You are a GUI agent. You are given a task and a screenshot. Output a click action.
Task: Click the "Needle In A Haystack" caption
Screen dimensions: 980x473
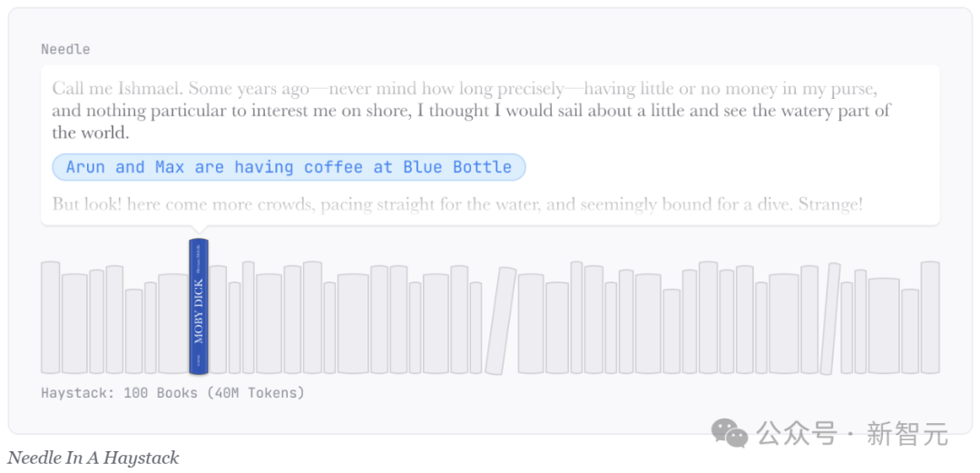tap(93, 458)
